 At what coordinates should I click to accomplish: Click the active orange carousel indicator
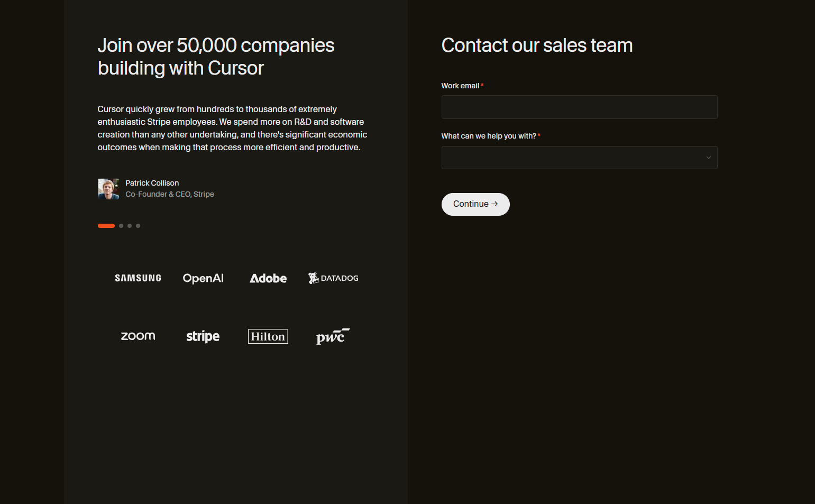pyautogui.click(x=106, y=226)
